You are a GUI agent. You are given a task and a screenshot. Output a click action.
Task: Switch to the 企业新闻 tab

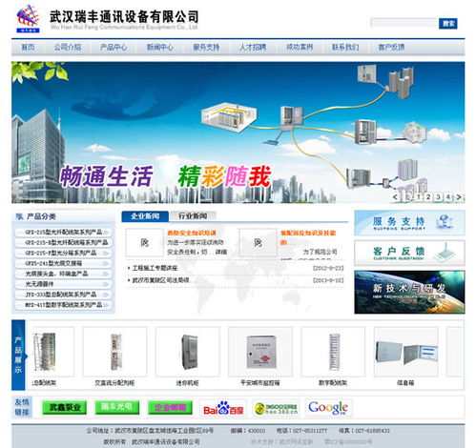click(x=145, y=216)
